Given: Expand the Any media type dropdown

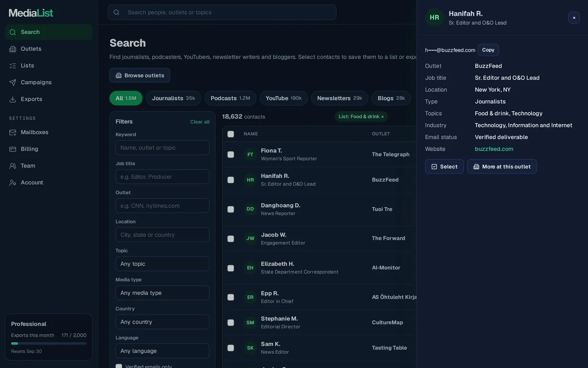Looking at the screenshot, I should (163, 293).
